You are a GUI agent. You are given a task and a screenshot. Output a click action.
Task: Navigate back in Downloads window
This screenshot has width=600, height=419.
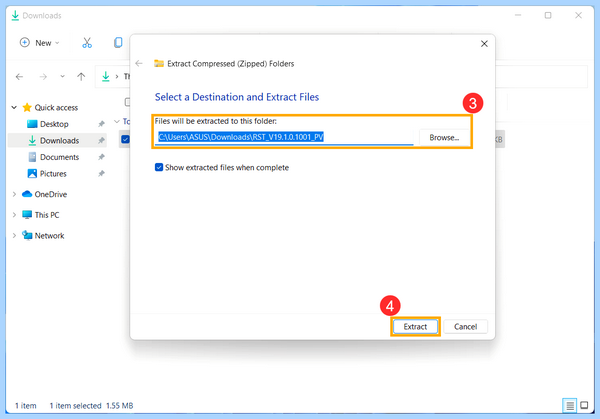[19, 77]
